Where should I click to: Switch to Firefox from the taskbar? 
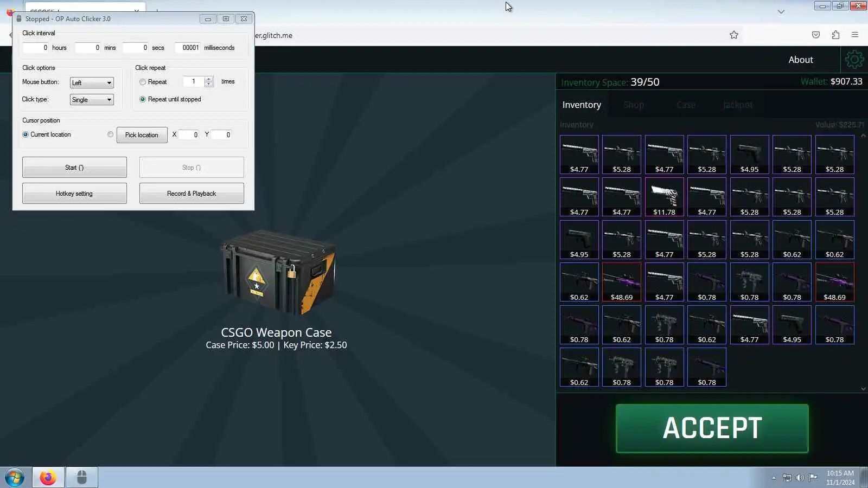(48, 478)
